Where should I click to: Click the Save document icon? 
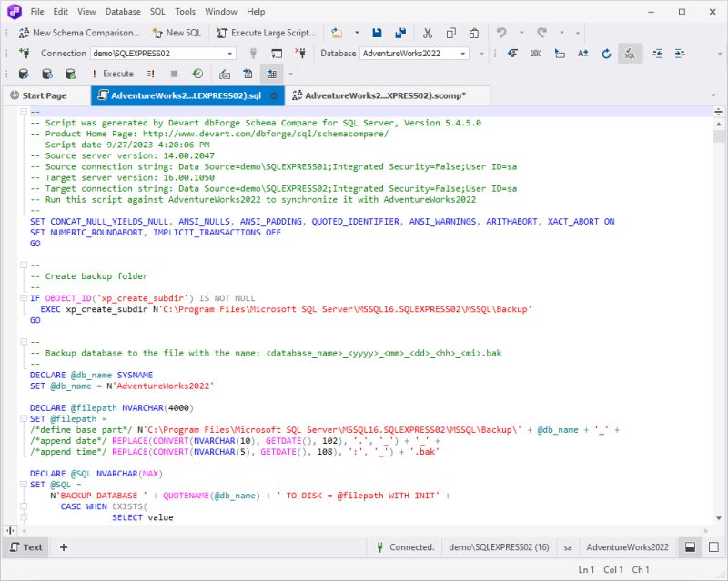(378, 32)
